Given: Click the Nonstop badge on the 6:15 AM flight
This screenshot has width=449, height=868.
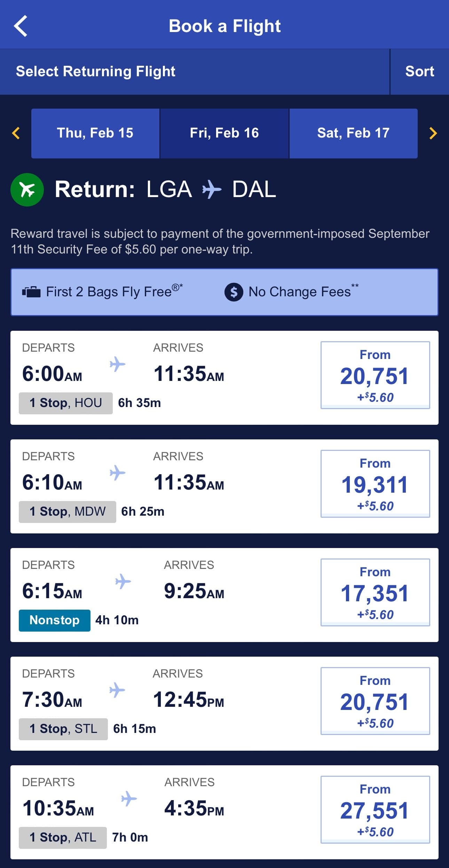Looking at the screenshot, I should (x=54, y=620).
